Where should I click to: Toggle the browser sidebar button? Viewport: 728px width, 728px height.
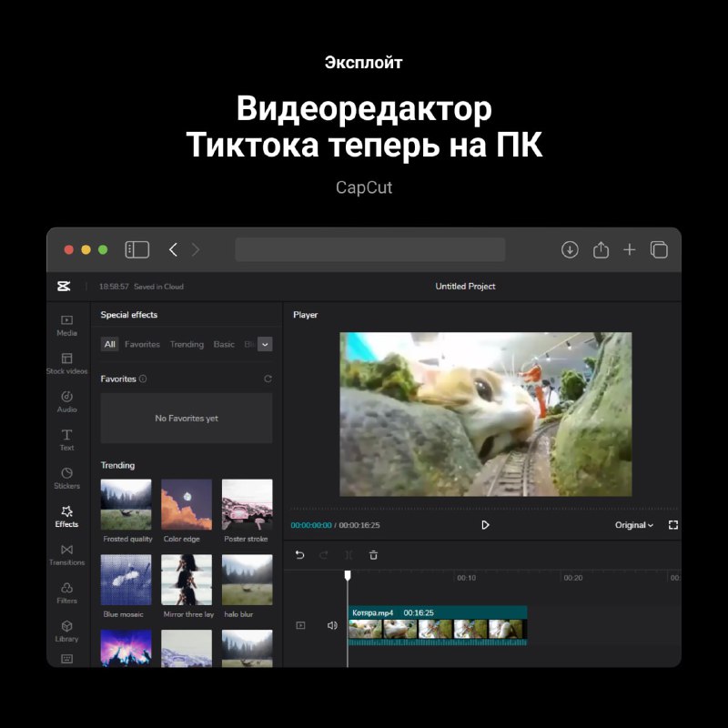[x=137, y=249]
